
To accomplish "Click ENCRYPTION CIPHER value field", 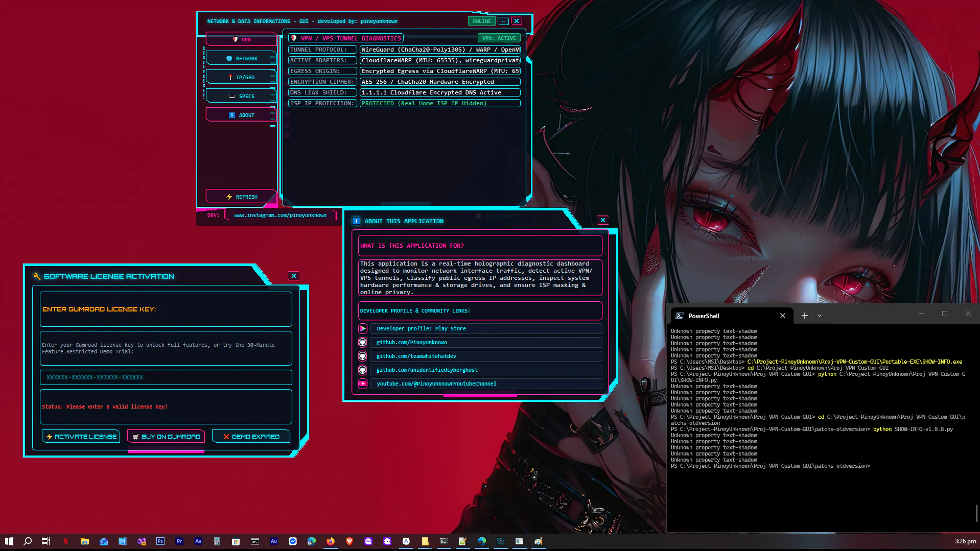I will [440, 82].
